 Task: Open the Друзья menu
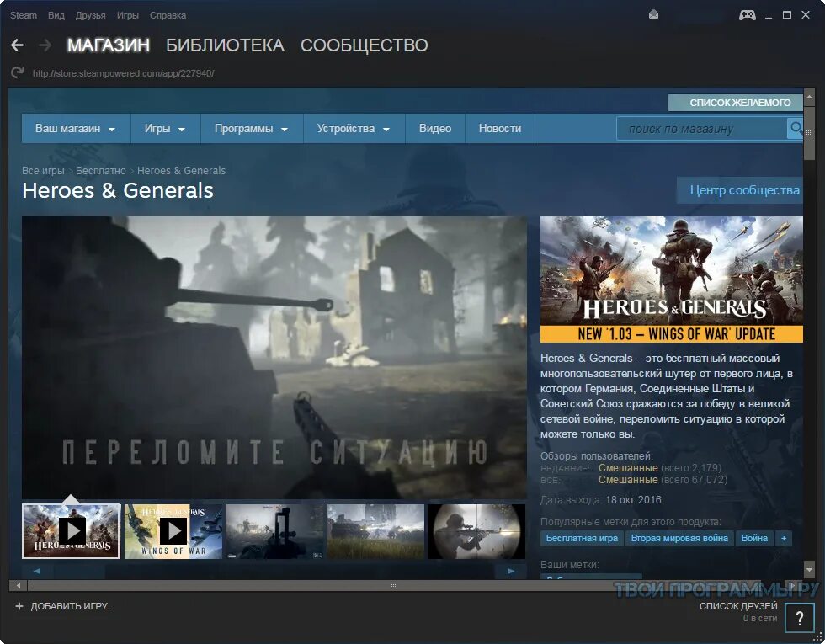pos(91,14)
